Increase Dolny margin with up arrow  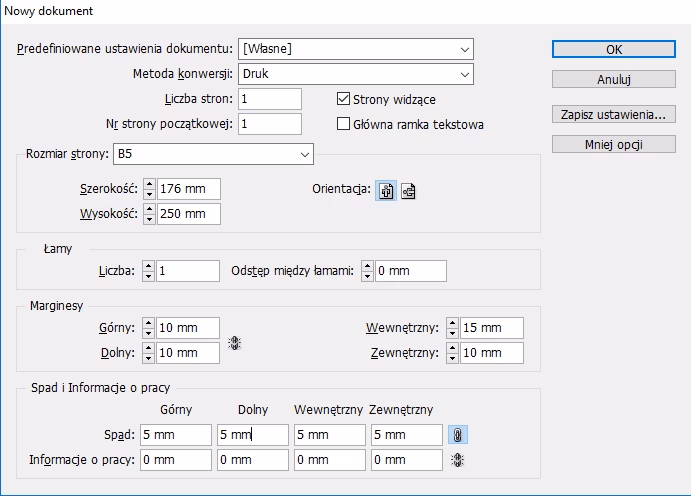coord(149,348)
